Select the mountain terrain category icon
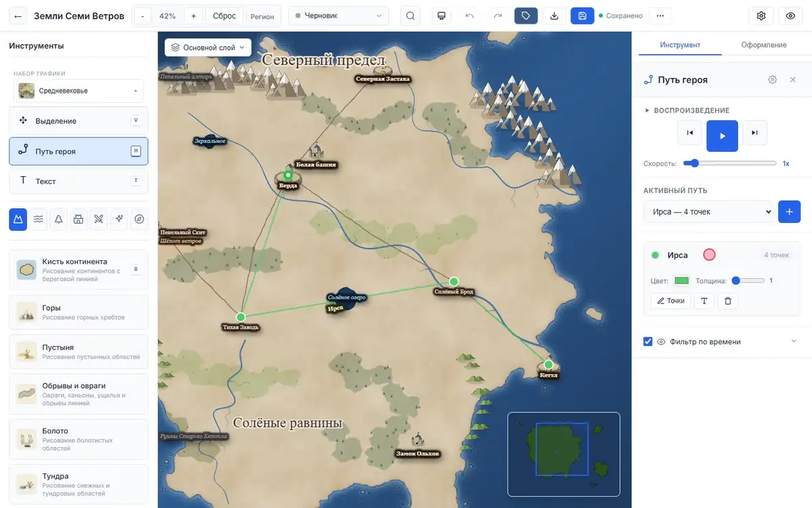812x508 pixels. click(18, 219)
